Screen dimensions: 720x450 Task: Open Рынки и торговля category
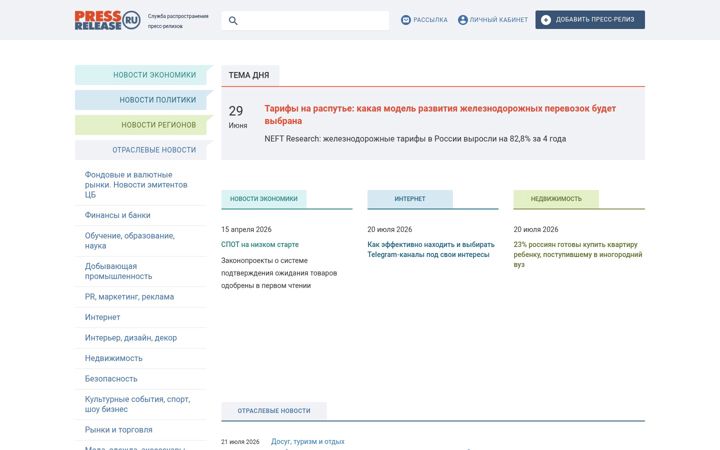118,430
